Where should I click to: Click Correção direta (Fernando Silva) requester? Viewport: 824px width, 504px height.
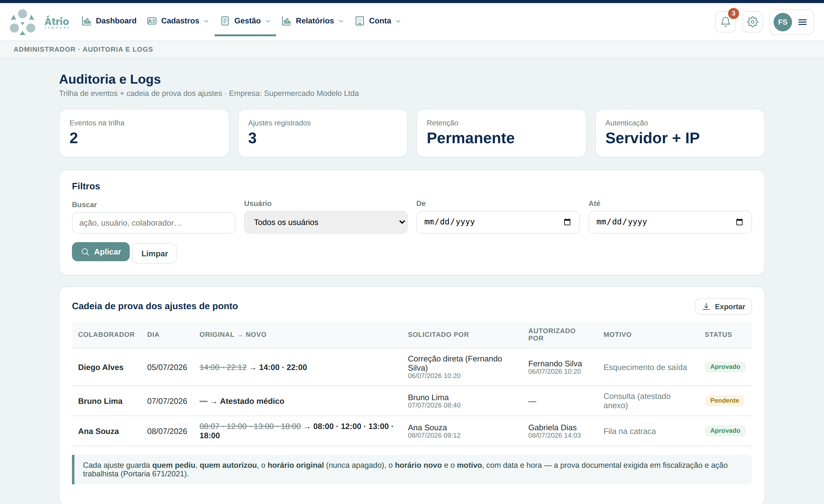(454, 363)
